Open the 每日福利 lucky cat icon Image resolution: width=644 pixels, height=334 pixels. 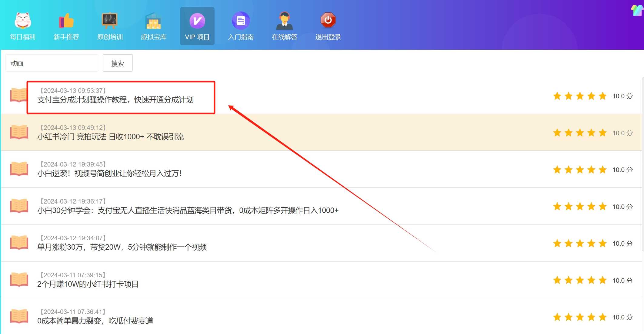tap(23, 20)
